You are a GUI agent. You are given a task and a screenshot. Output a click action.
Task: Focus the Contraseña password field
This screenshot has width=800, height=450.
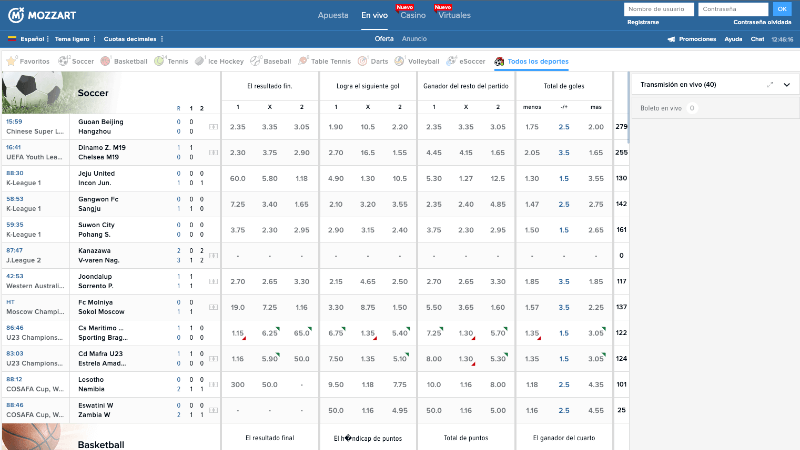(733, 9)
